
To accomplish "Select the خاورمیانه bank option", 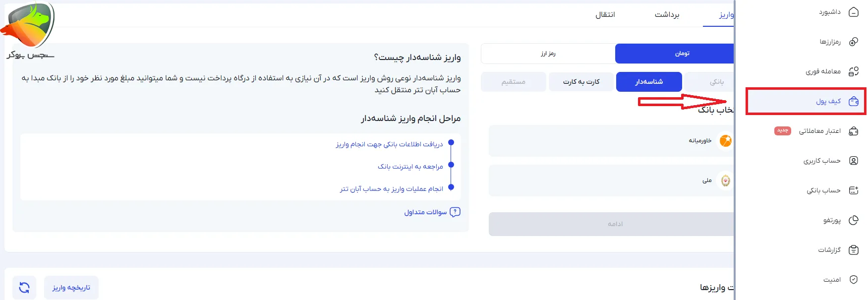I will tap(611, 141).
